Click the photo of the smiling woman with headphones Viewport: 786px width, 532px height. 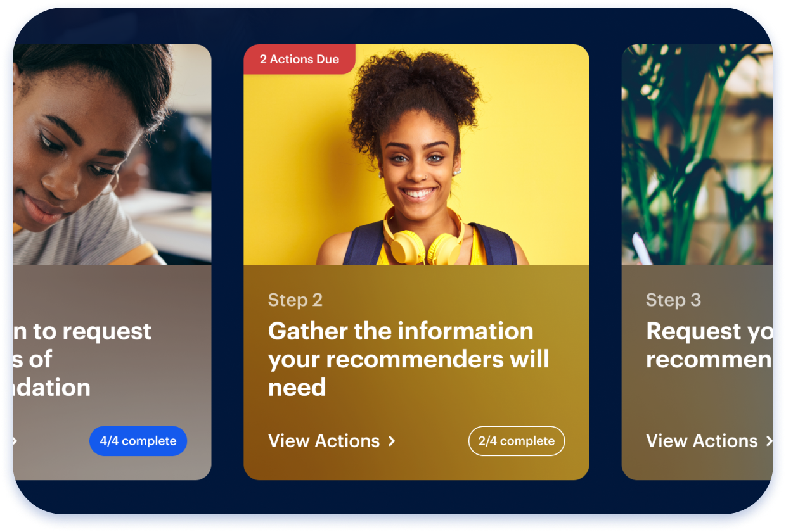pos(416,155)
